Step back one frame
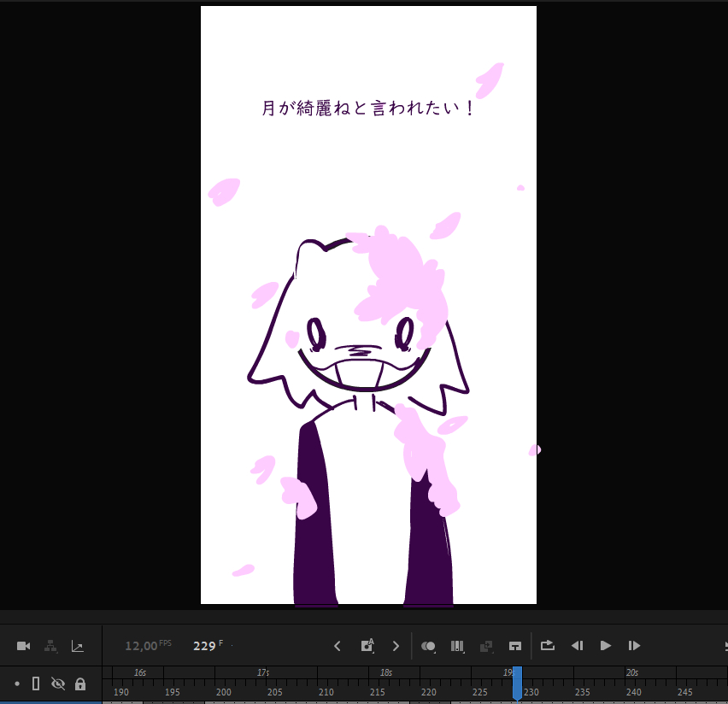 tap(577, 646)
